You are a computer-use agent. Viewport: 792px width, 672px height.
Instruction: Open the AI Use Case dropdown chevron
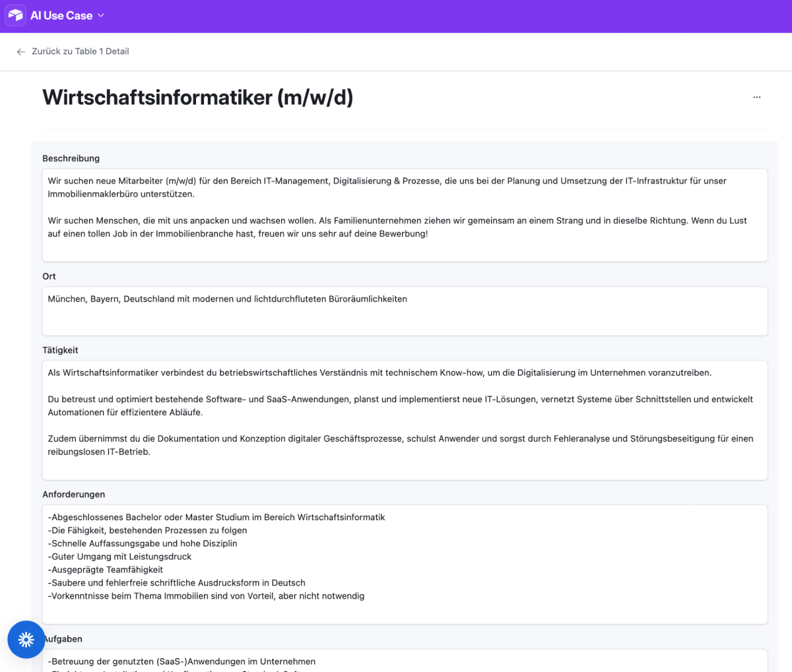pyautogui.click(x=101, y=15)
